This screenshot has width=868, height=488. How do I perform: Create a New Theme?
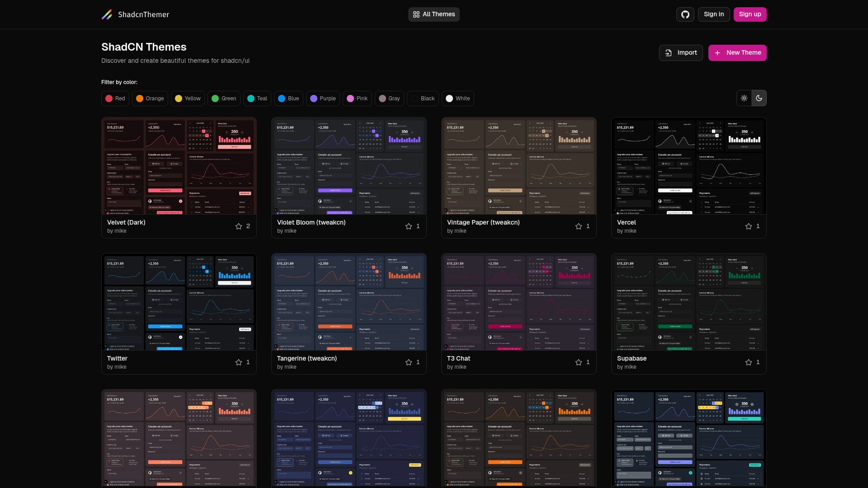click(737, 53)
